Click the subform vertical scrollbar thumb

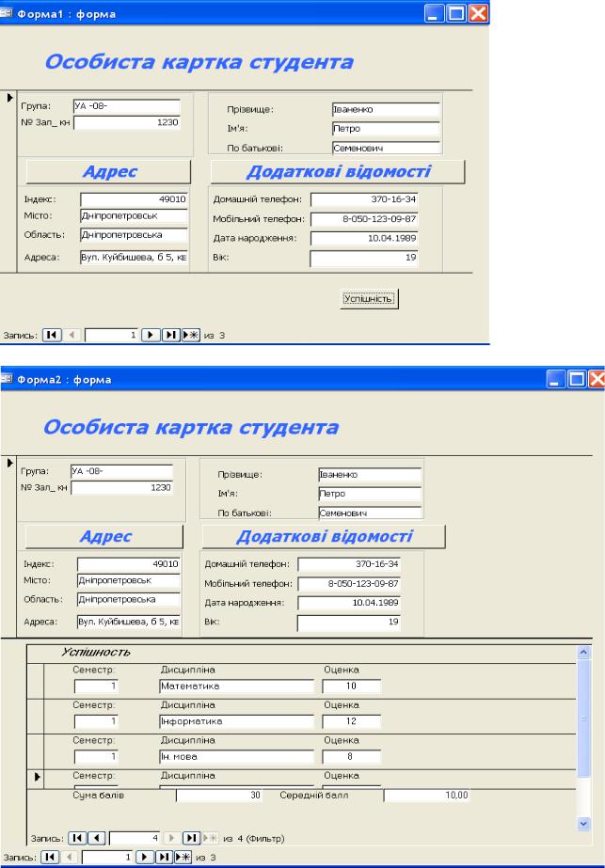[x=583, y=718]
